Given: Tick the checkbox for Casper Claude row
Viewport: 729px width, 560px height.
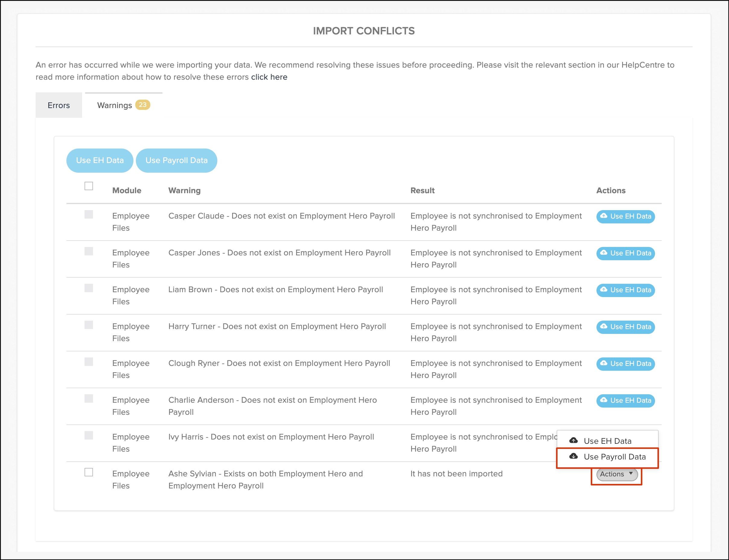Looking at the screenshot, I should click(89, 214).
